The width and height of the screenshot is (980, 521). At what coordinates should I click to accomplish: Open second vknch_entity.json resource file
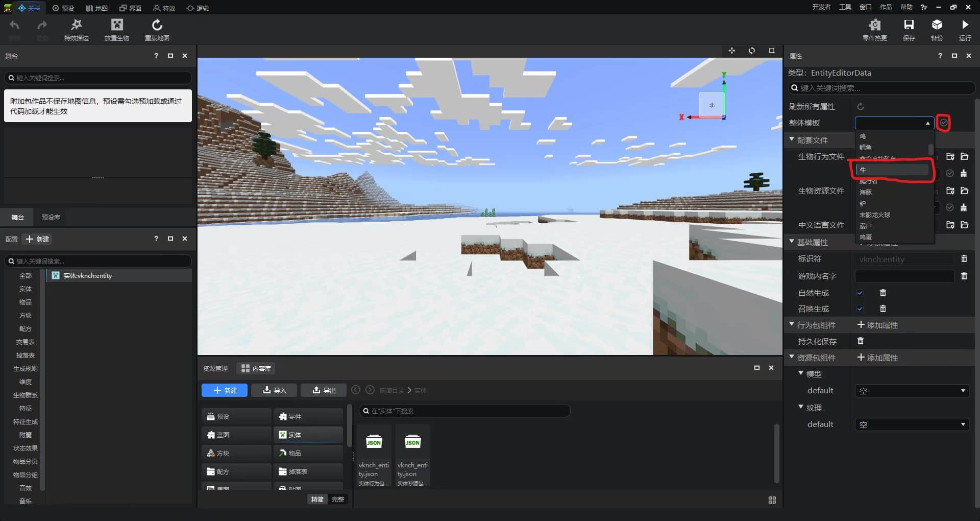point(412,456)
